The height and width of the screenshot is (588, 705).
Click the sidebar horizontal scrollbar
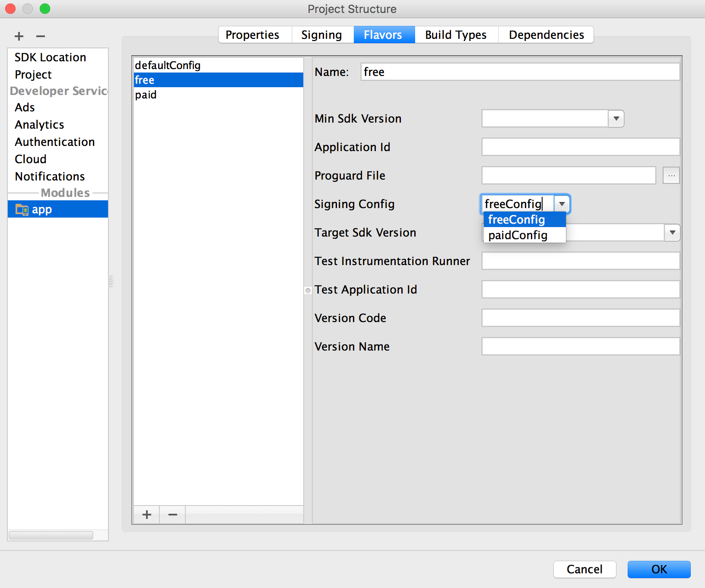[x=51, y=535]
